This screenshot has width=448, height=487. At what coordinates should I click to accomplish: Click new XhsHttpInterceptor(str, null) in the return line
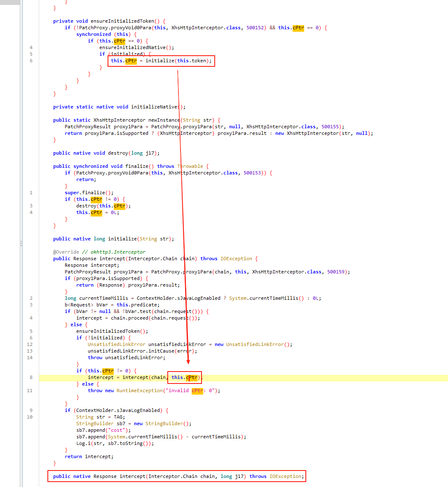click(323, 133)
